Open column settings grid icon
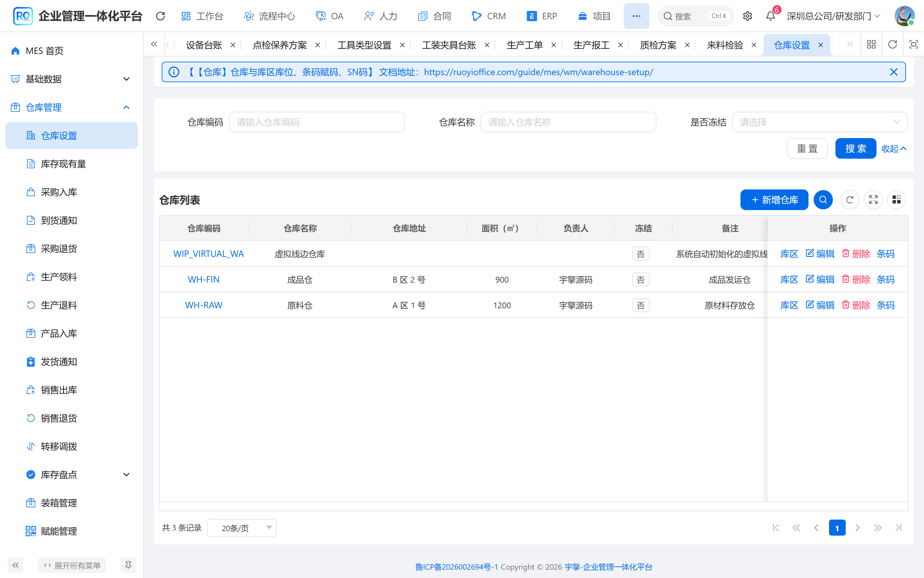Image resolution: width=924 pixels, height=578 pixels. tap(896, 199)
